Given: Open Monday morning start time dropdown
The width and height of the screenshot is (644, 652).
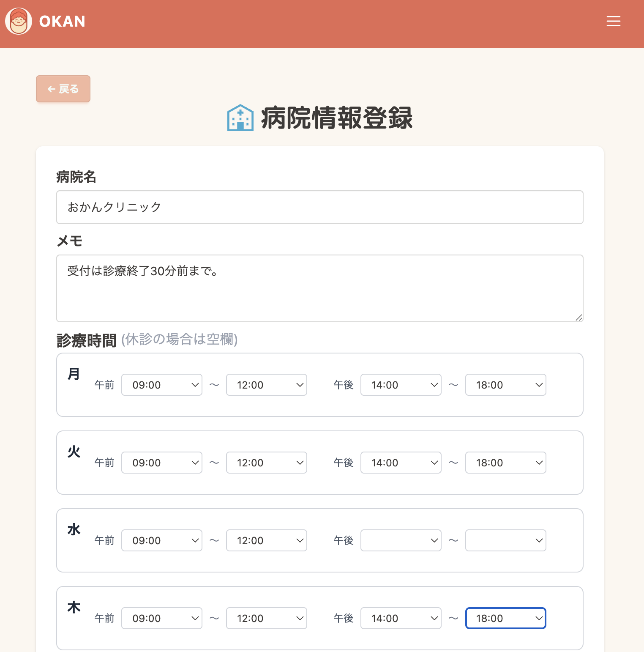Looking at the screenshot, I should 161,385.
